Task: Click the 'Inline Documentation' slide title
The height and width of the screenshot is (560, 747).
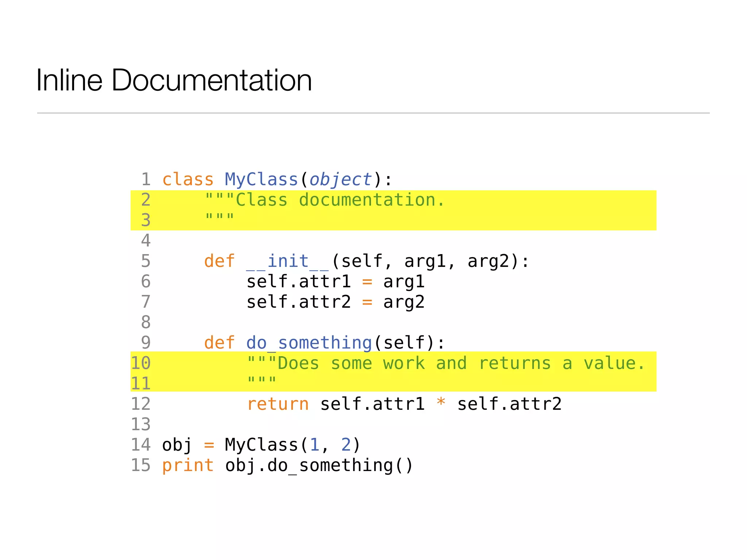Action: pyautogui.click(x=174, y=80)
